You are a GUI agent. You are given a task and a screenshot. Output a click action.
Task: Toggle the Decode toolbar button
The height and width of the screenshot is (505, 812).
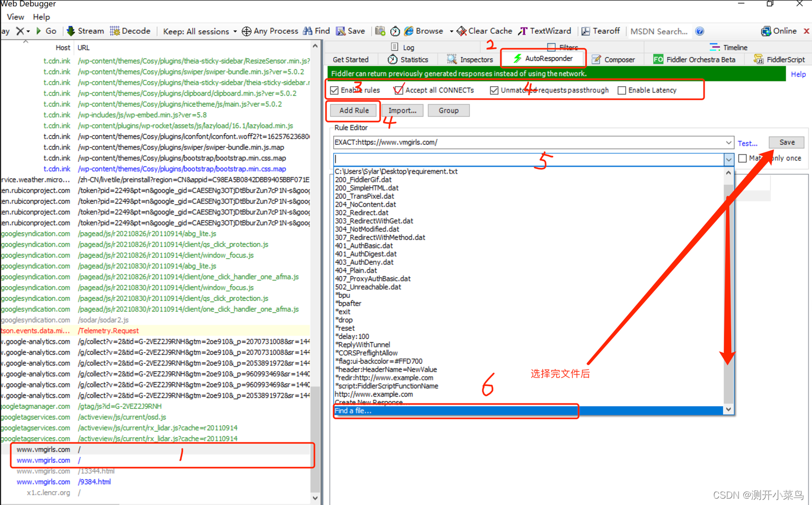[130, 31]
